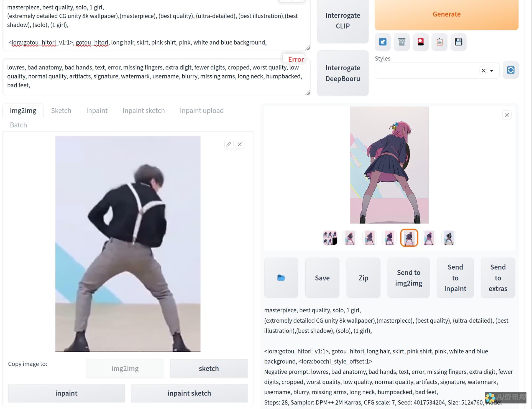Click the red mask icon button

[x=420, y=42]
